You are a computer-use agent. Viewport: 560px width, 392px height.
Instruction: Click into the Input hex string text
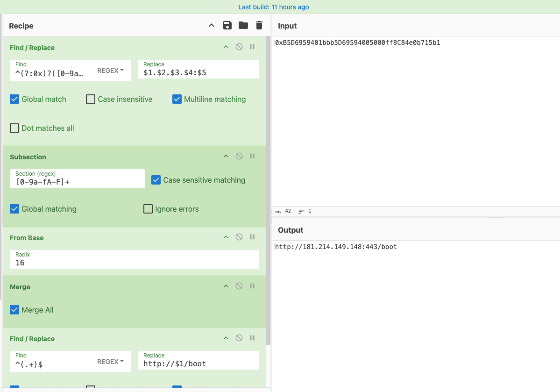coord(357,43)
